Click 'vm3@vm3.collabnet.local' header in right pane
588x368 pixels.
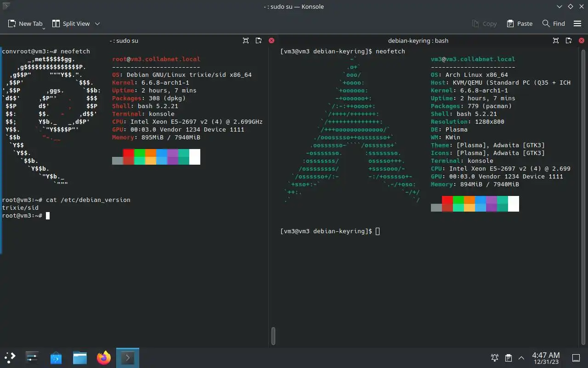(x=473, y=59)
